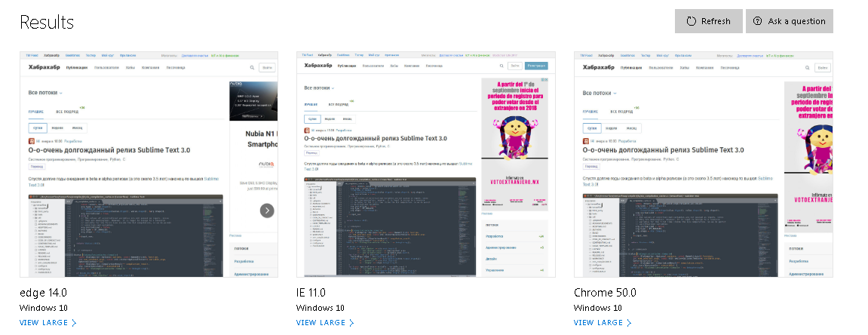This screenshot has width=868, height=335.
Task: Click the edge 14.0 label
Action: click(x=43, y=293)
